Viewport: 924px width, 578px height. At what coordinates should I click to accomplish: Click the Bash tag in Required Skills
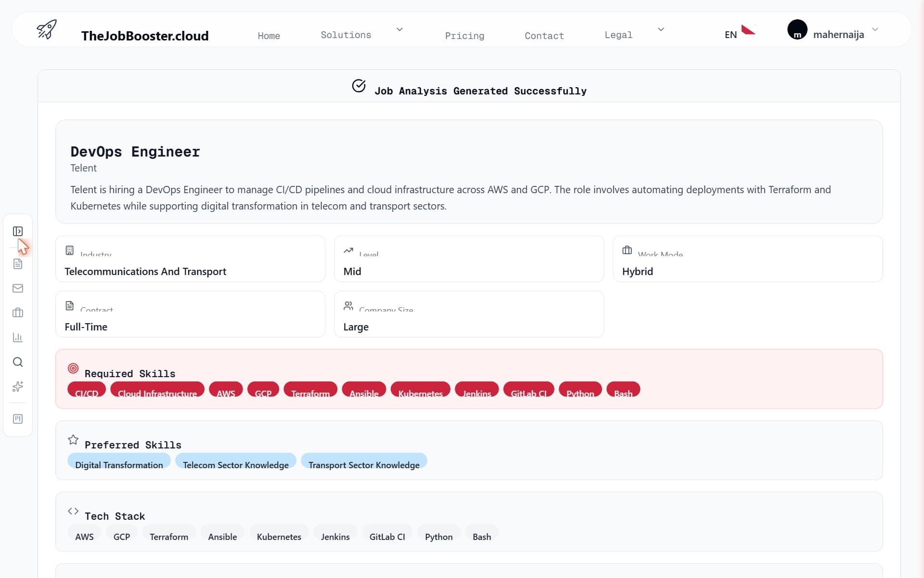click(x=623, y=389)
